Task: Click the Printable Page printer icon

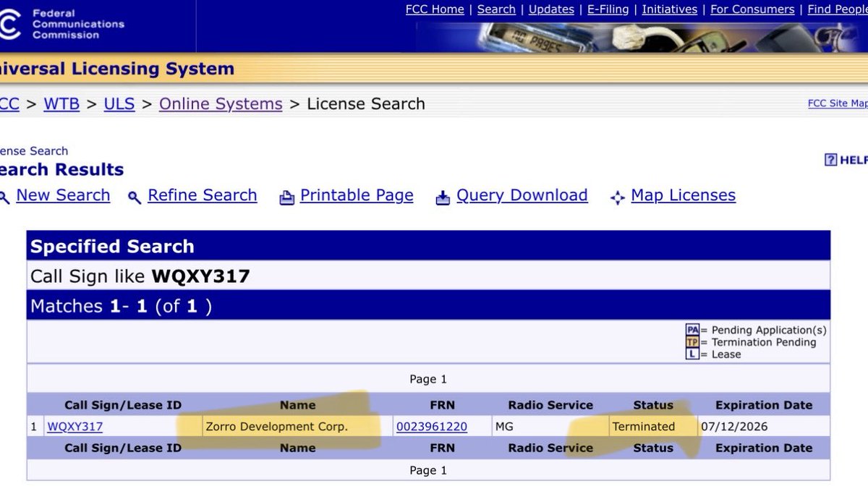Action: (287, 197)
